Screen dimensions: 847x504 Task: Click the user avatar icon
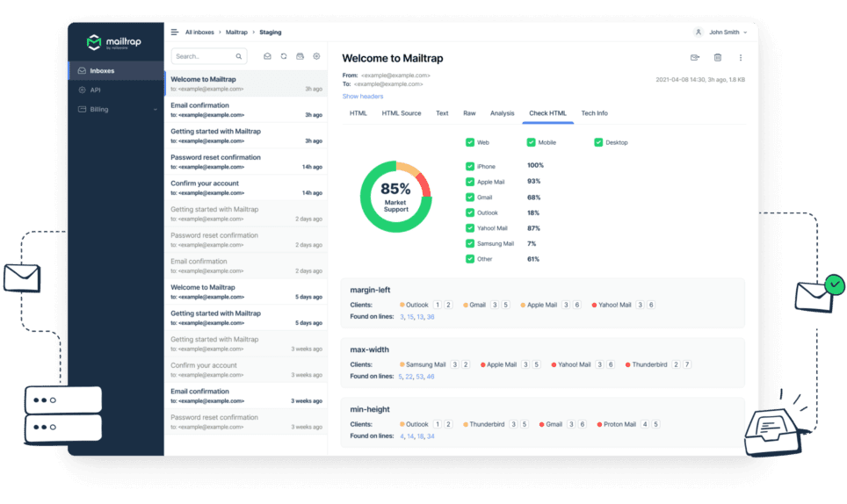(699, 32)
